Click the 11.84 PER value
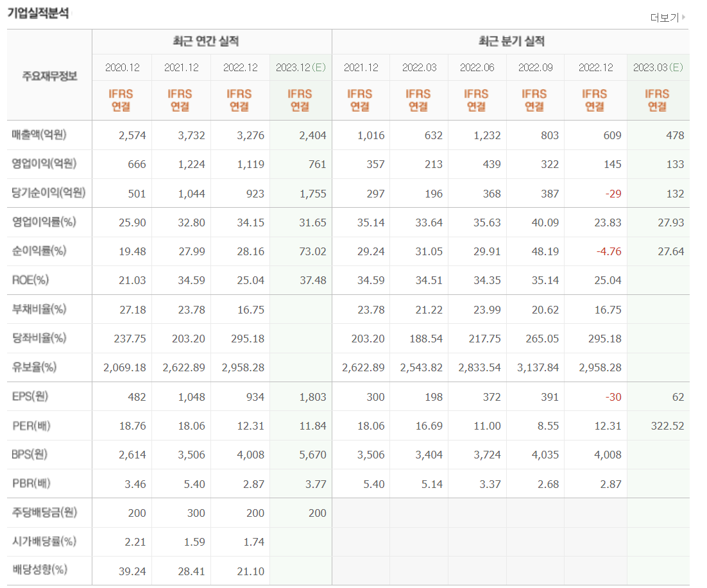This screenshot has height=588, width=707. (x=313, y=426)
